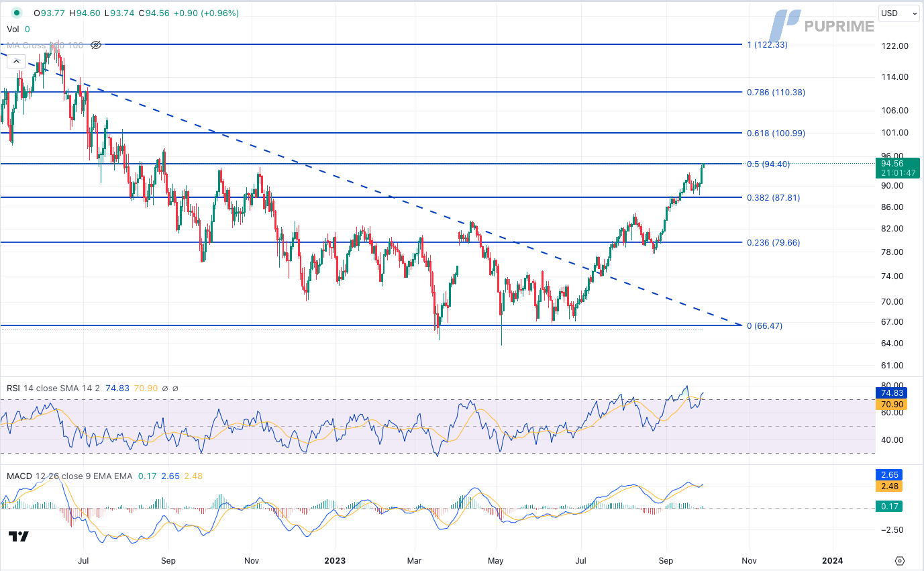Click the 122.00 price axis label

(894, 46)
